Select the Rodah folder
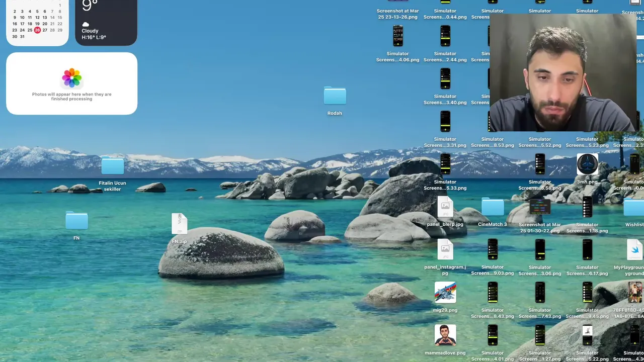644x362 pixels. 335,96
